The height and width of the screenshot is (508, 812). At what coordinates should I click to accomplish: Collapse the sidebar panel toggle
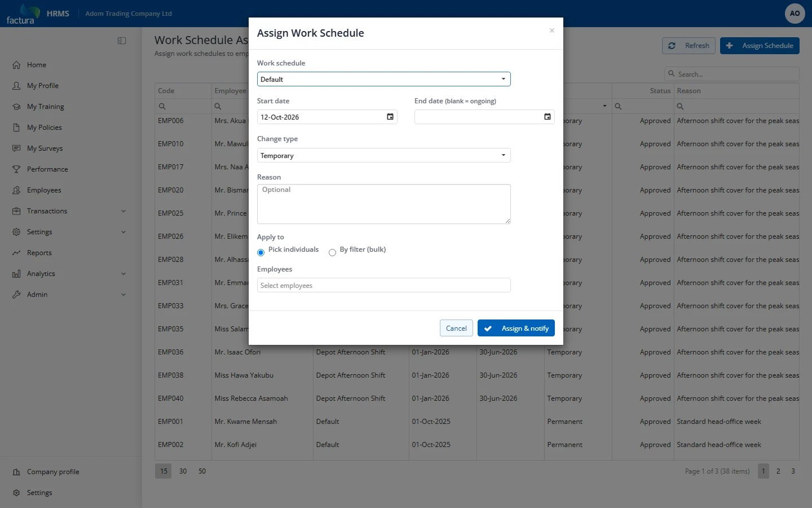tap(122, 41)
